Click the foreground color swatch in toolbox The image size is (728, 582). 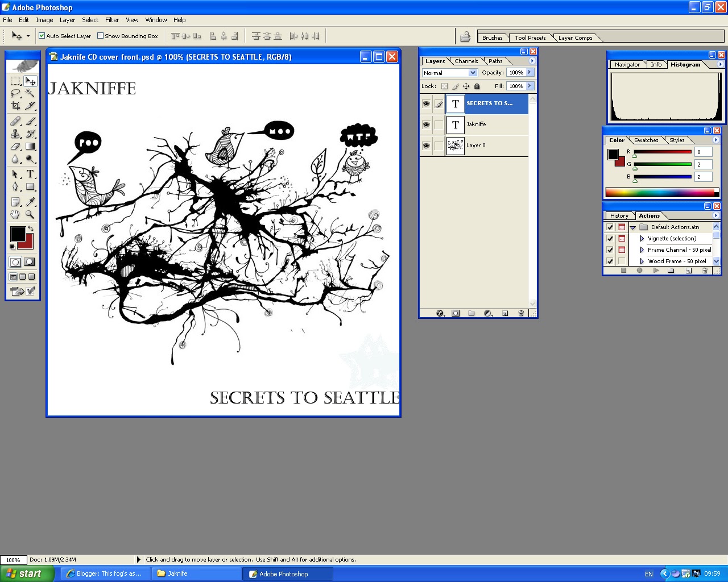pyautogui.click(x=18, y=234)
